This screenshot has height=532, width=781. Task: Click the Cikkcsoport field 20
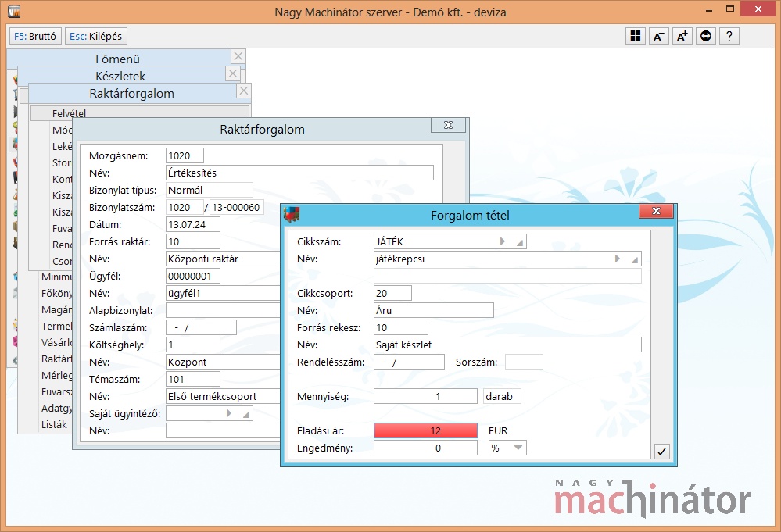pyautogui.click(x=392, y=293)
